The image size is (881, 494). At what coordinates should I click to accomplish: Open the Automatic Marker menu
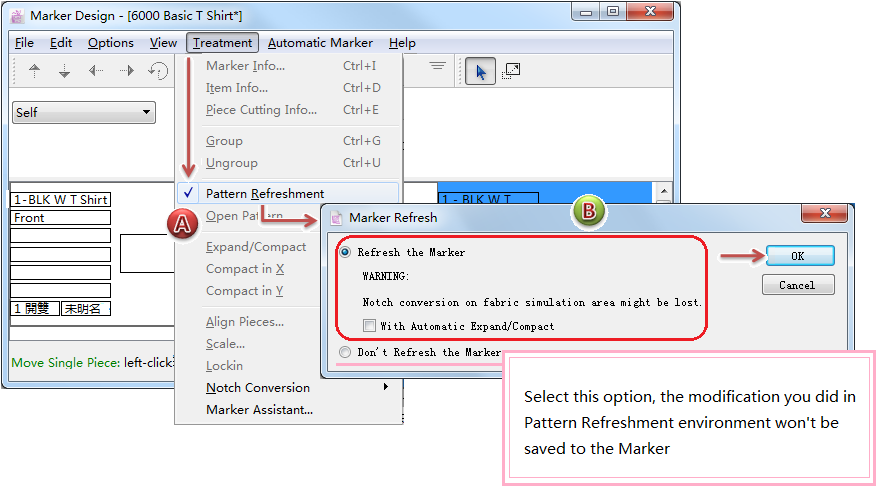coord(320,43)
